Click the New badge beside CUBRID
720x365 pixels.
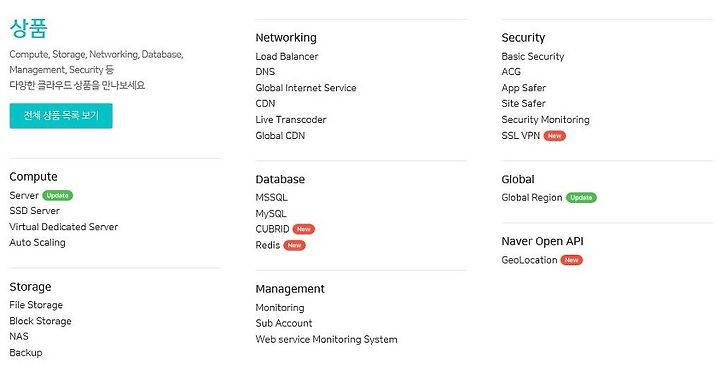pyautogui.click(x=304, y=229)
